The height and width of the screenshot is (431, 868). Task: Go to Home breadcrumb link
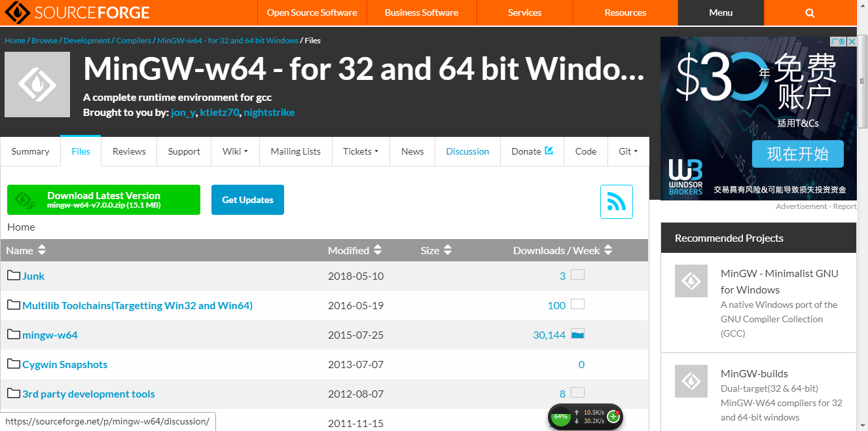point(15,41)
